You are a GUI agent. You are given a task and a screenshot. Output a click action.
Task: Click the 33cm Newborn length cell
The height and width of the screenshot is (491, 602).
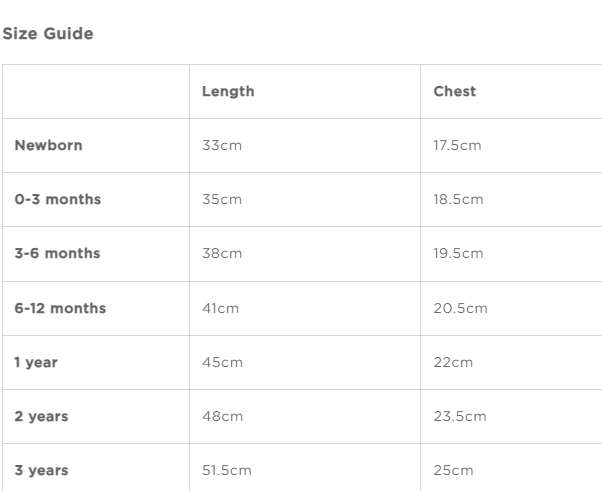click(x=222, y=145)
